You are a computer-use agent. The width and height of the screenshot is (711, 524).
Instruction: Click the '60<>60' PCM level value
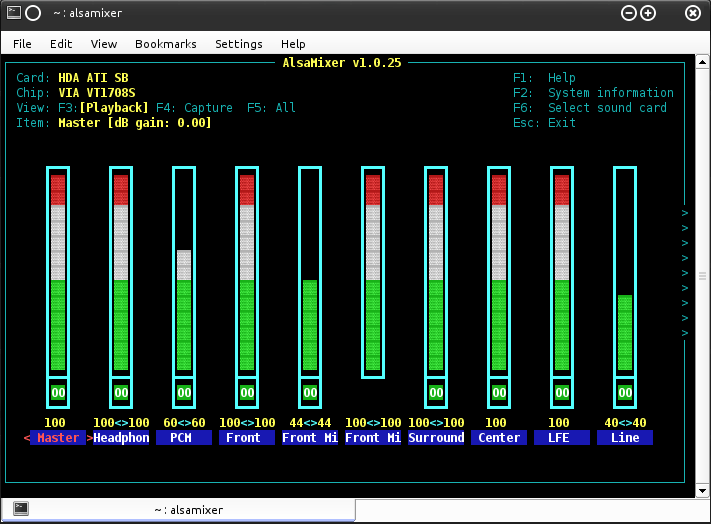pyautogui.click(x=184, y=423)
